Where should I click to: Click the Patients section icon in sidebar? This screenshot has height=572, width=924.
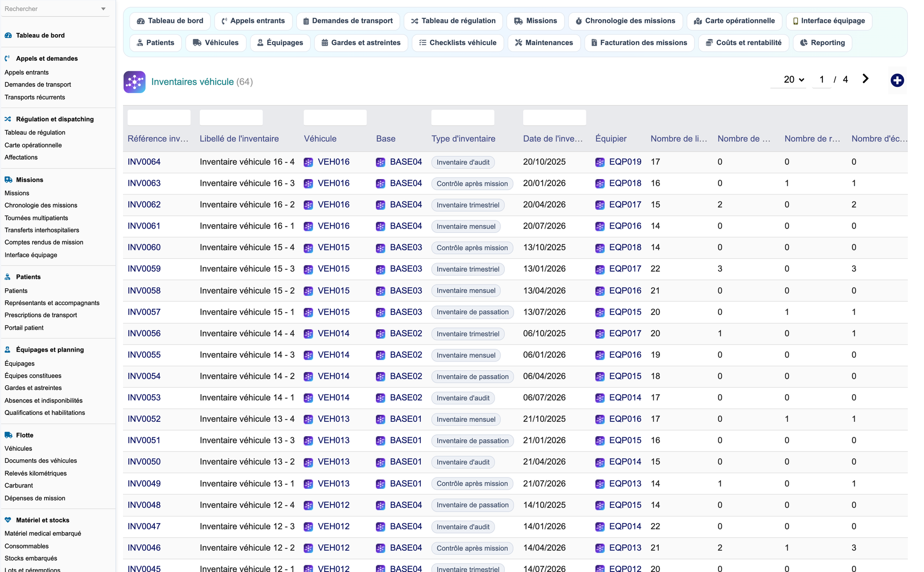click(x=8, y=277)
